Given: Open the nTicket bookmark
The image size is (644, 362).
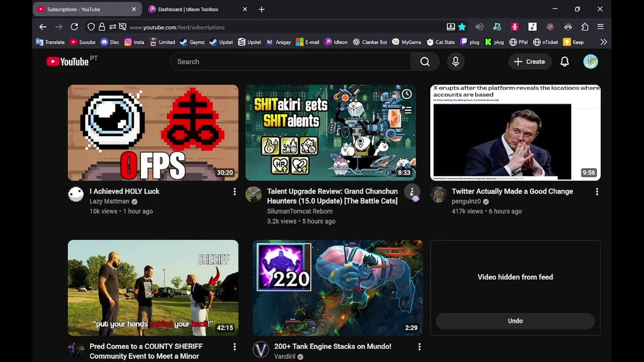Looking at the screenshot, I should coord(545,42).
